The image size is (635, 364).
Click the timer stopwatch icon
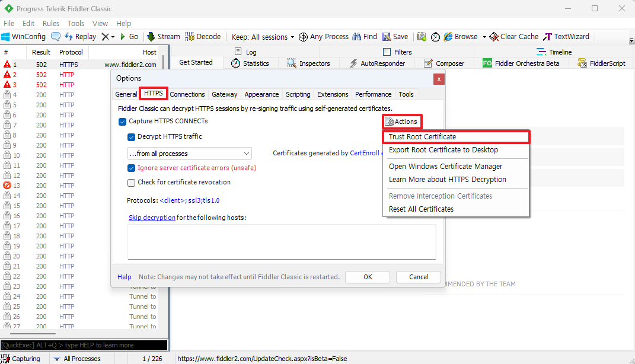point(435,37)
